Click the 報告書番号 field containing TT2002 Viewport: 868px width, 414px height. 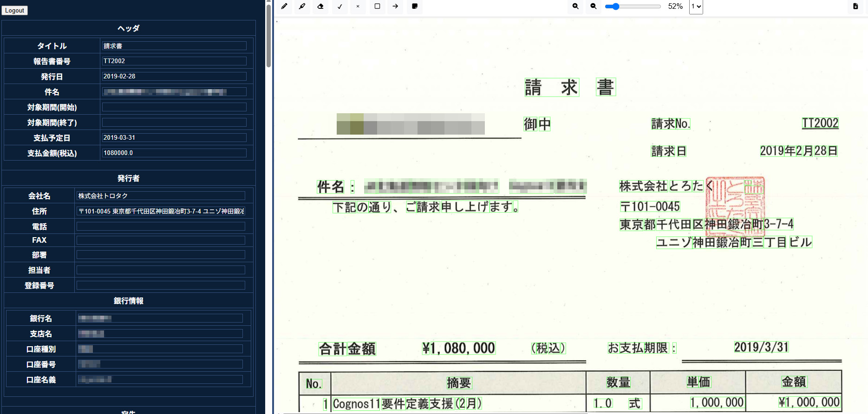point(174,61)
